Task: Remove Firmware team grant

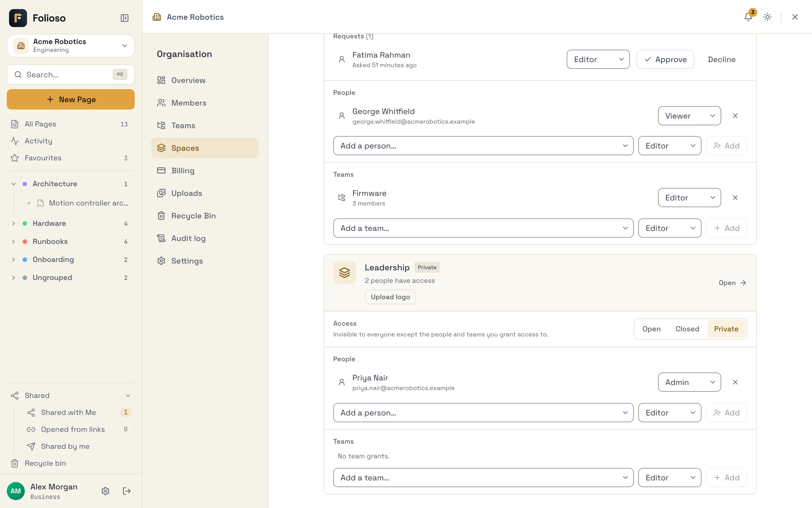Action: (735, 198)
